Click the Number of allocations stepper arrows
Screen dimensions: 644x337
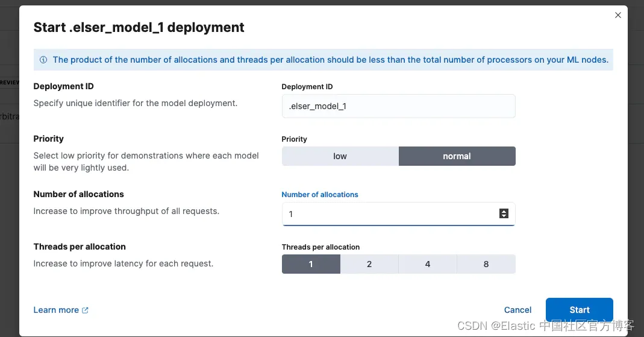(504, 213)
